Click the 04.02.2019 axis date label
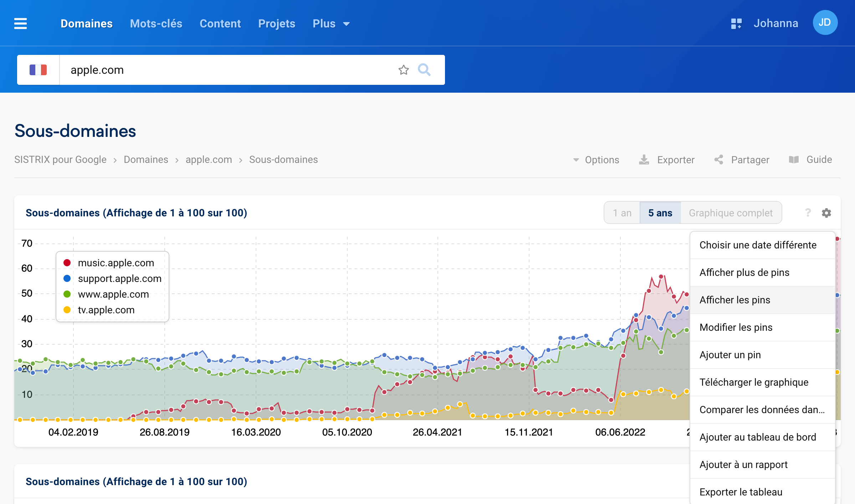855x504 pixels. 73,432
